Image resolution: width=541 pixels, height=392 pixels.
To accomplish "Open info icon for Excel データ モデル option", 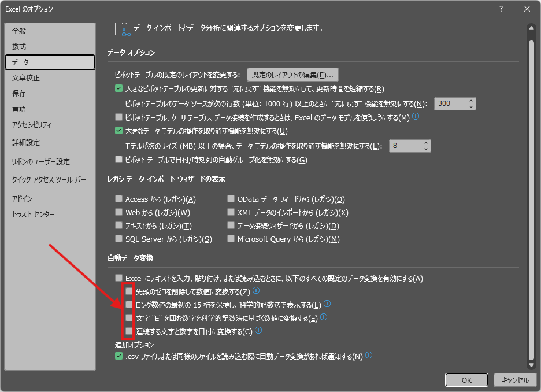I will [416, 117].
